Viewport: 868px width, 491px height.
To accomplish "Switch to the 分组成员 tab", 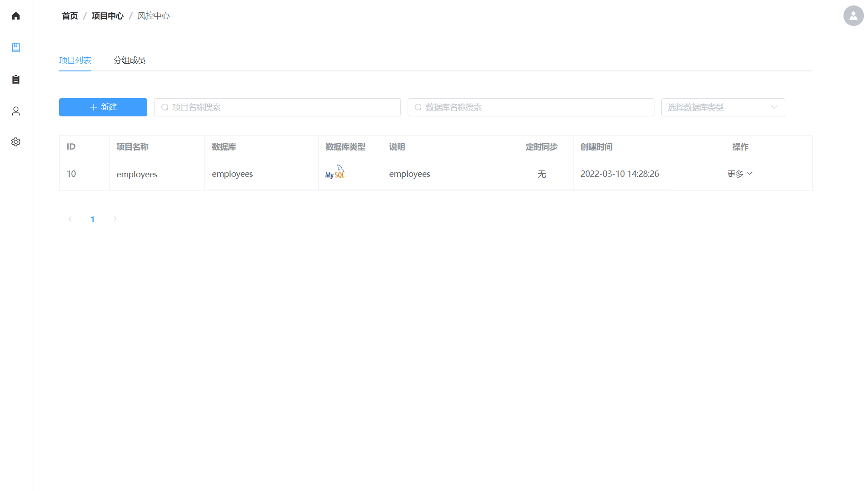I will tap(130, 60).
